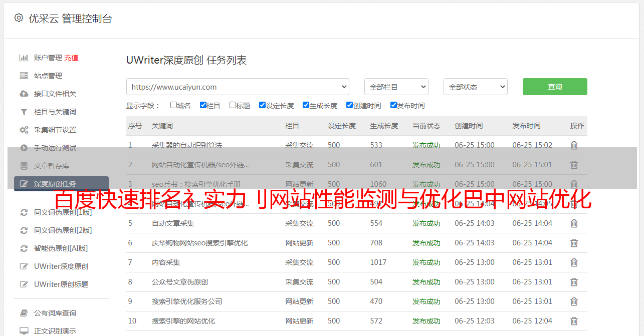Select UWriter原创标题 menu item
The width and height of the screenshot is (644, 336).
[61, 284]
